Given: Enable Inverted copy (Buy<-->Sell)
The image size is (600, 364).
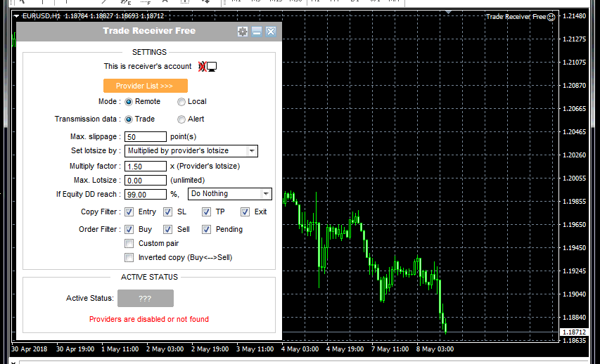Looking at the screenshot, I should 129,258.
